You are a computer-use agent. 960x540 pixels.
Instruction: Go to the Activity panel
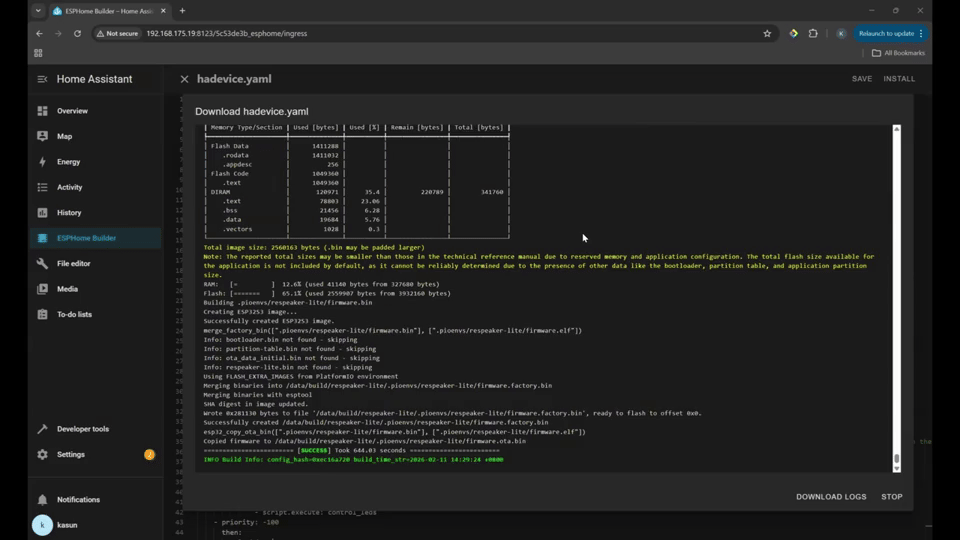coord(69,187)
